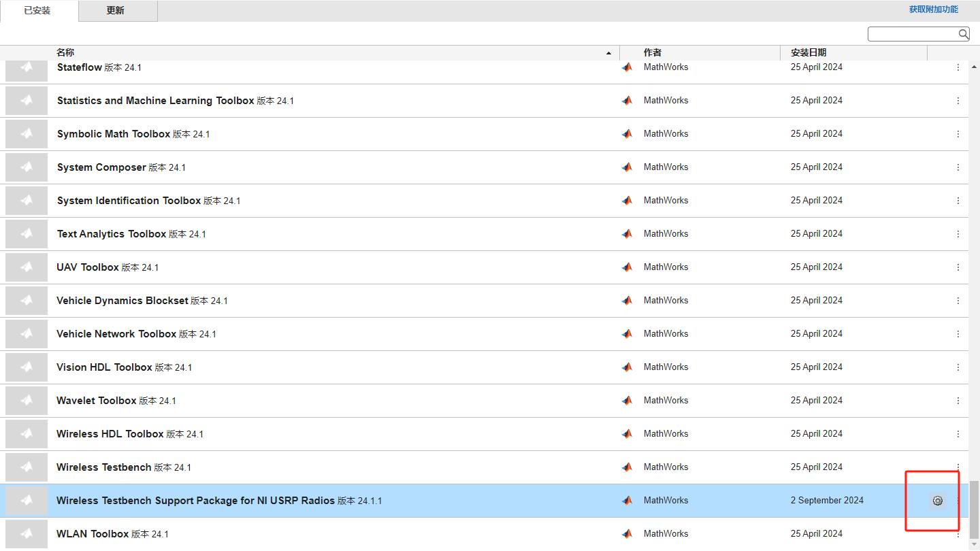Open options menu for Stateflow row

958,67
